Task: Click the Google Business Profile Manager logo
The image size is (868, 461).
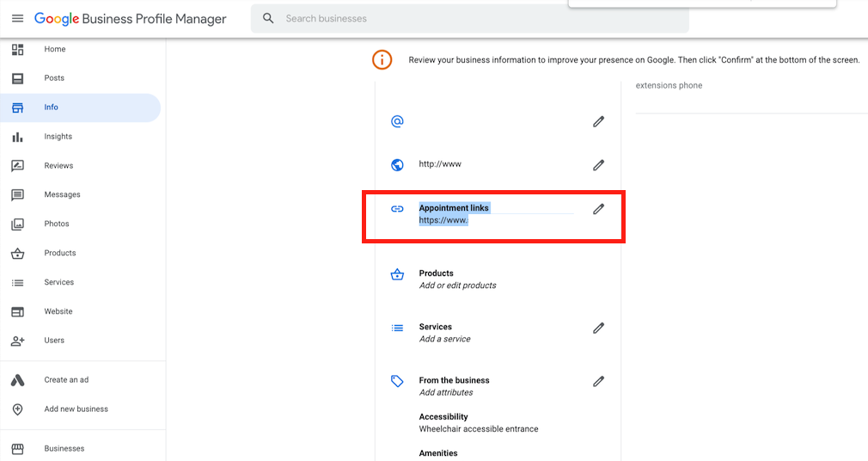Action: point(130,19)
